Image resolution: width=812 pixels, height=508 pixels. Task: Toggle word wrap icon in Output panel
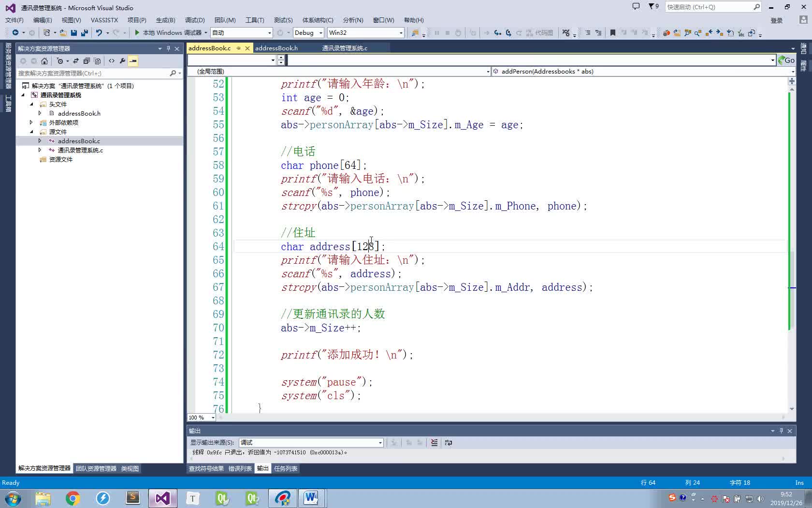click(449, 442)
